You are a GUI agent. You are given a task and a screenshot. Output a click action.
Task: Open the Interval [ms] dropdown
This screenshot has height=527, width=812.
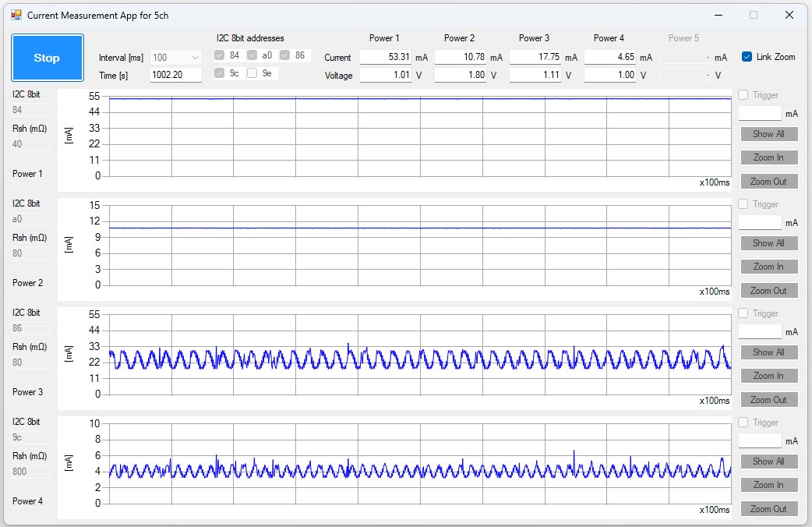tap(176, 58)
